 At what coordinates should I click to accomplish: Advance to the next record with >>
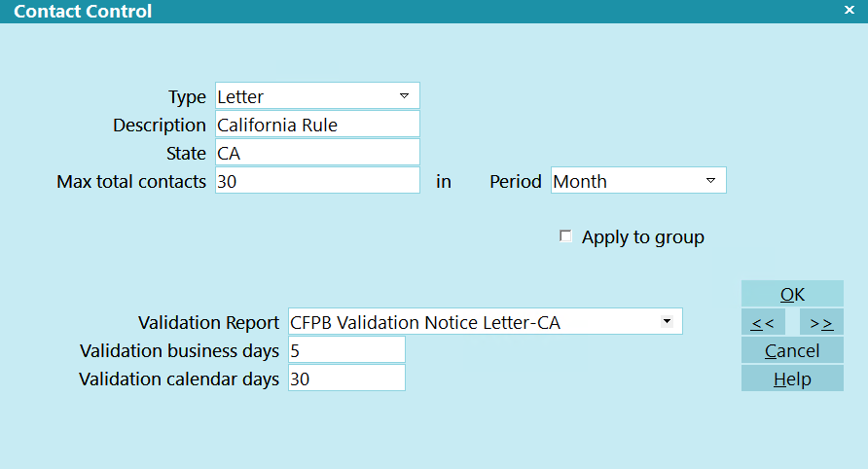[x=821, y=322]
